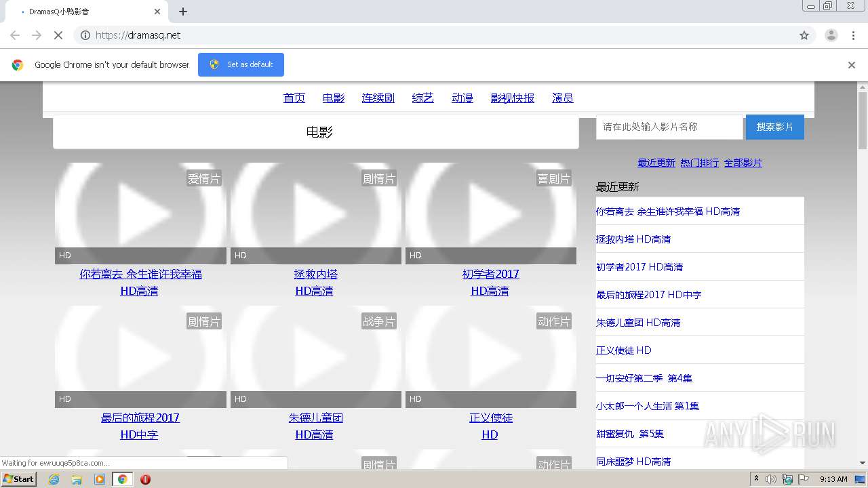Launch Internet Explorer from the taskbar

[54, 479]
